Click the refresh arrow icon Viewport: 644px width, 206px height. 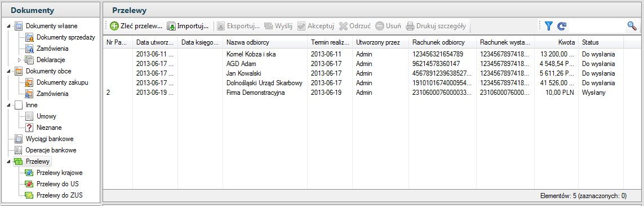tap(561, 26)
